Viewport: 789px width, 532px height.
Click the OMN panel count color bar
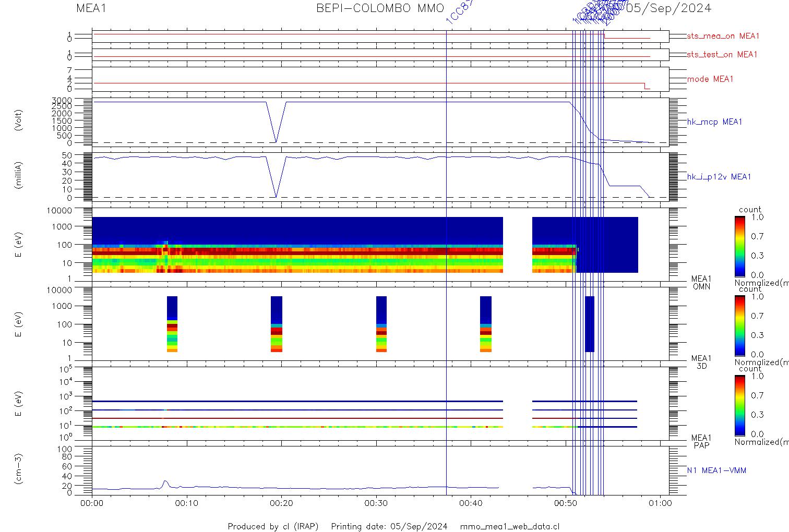point(740,246)
